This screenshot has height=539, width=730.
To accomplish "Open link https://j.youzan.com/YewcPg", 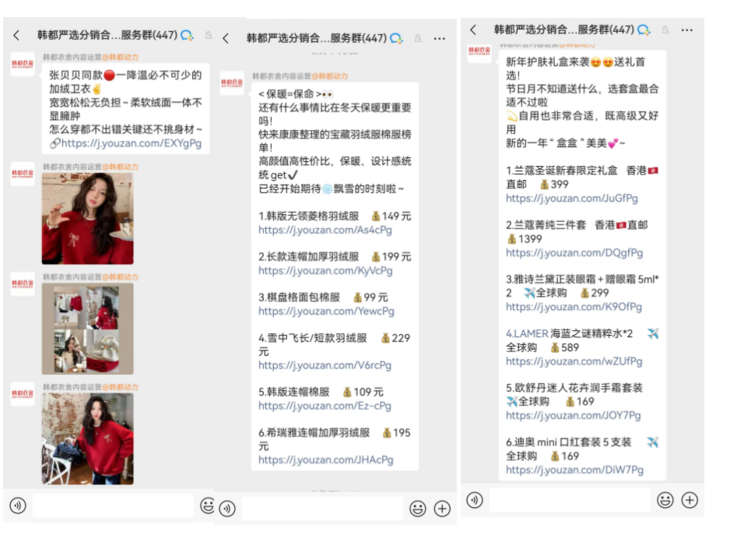I will coord(326,311).
